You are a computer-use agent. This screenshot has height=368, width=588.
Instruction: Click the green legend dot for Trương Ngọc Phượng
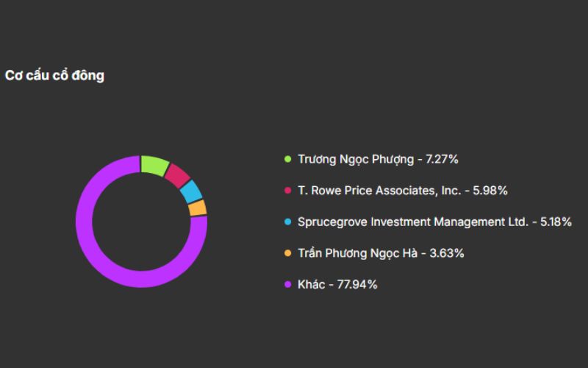coord(287,159)
